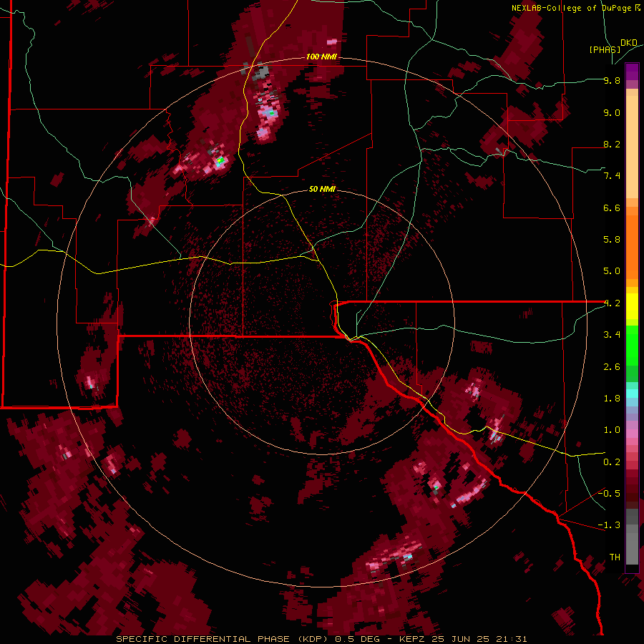The image size is (644, 644).
Task: Click the 1.8 scale label
Action: pyautogui.click(x=612, y=399)
